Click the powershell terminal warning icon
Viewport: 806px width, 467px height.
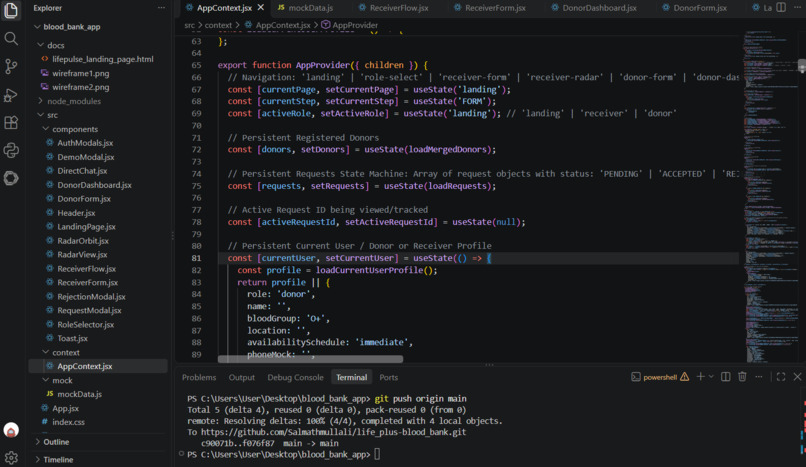(685, 377)
